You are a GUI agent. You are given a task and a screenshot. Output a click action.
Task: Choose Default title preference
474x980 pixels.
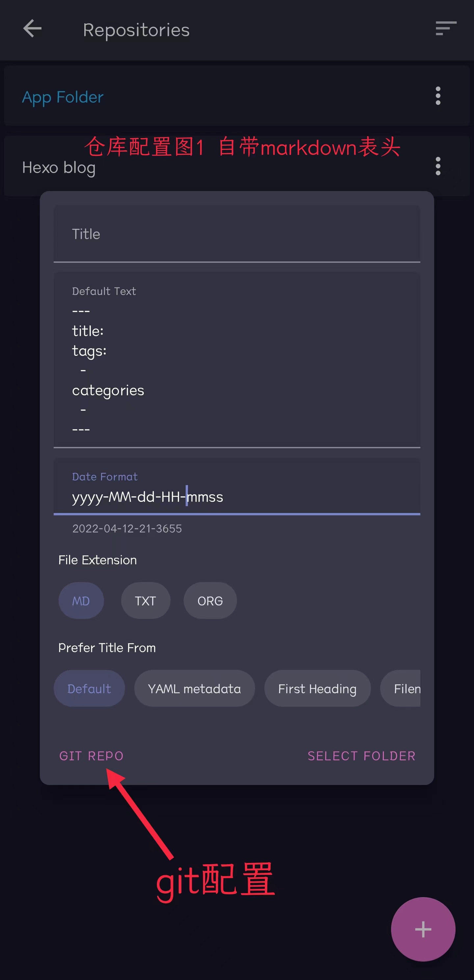[x=89, y=689]
